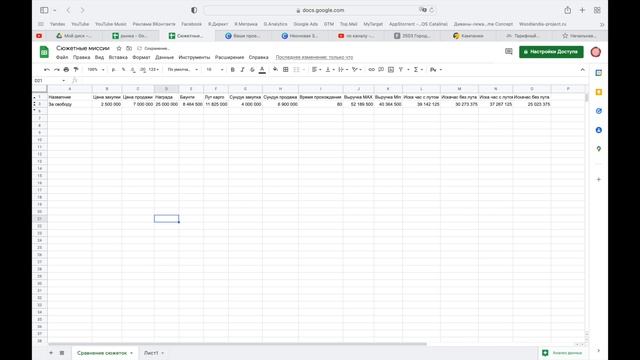Format selection as currency
640x360 pixels.
point(113,70)
